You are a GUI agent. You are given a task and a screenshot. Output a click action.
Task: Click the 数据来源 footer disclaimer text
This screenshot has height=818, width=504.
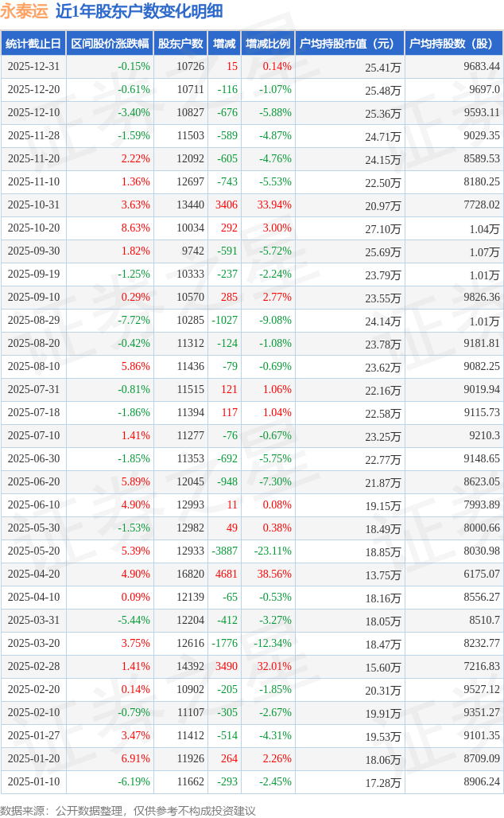pyautogui.click(x=129, y=810)
